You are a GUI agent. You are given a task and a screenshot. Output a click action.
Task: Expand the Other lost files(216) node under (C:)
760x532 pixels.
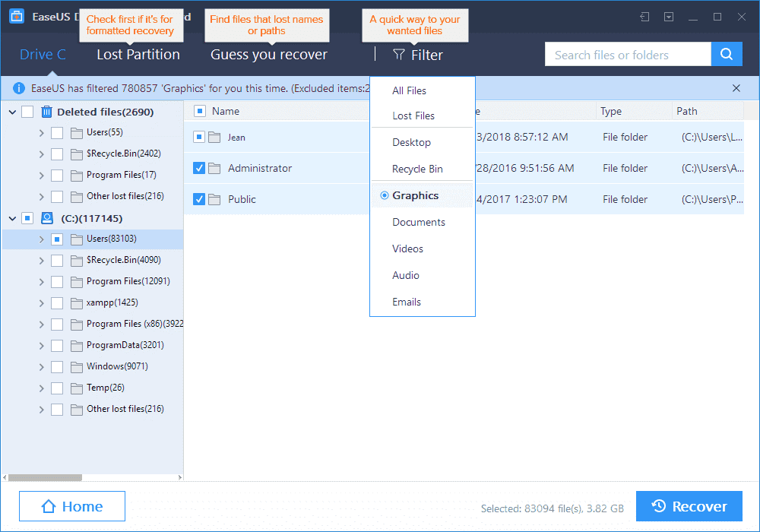pyautogui.click(x=42, y=410)
